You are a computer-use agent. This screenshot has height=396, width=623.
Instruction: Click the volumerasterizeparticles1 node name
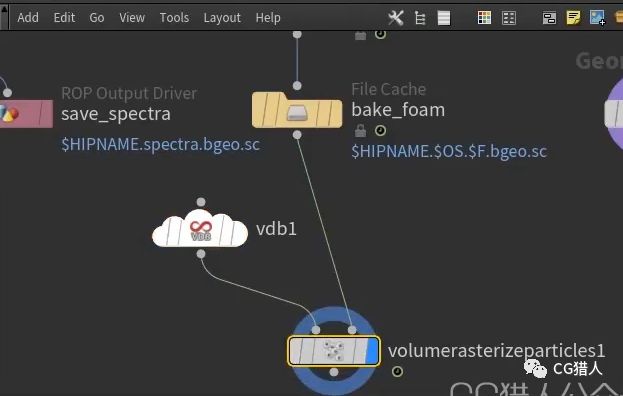click(496, 351)
